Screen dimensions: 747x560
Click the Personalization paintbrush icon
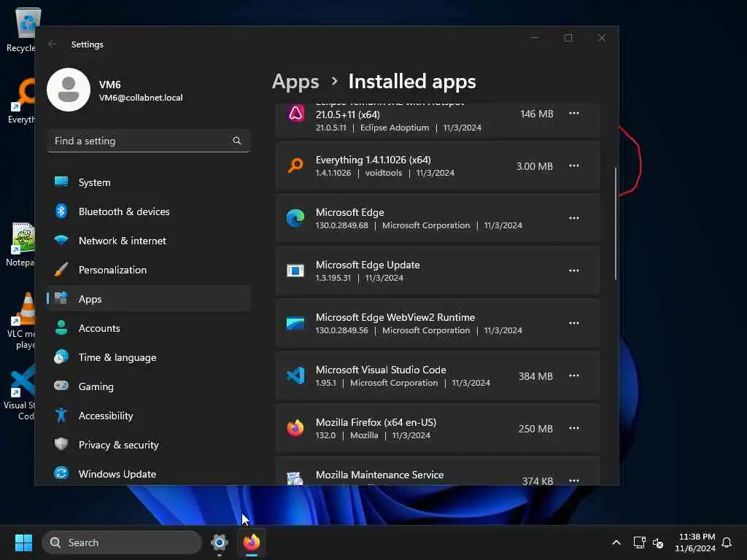coord(61,269)
